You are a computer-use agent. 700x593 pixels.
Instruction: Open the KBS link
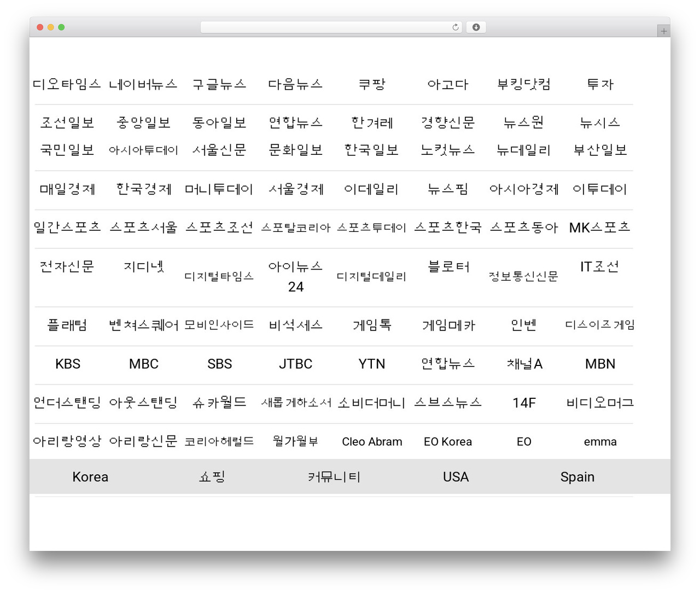coord(67,364)
